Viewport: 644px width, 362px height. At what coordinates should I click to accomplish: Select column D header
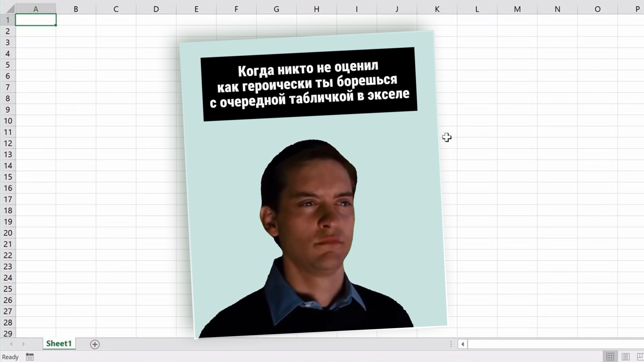[156, 9]
